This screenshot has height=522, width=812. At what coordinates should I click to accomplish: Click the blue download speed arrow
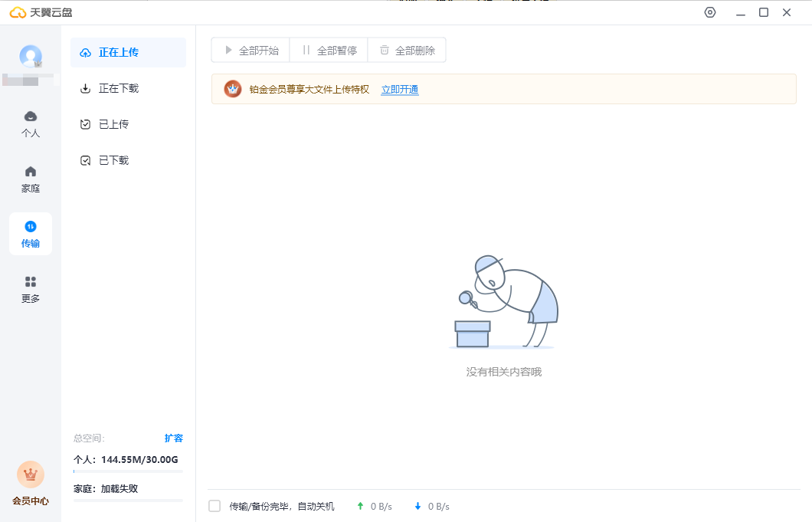pos(418,506)
